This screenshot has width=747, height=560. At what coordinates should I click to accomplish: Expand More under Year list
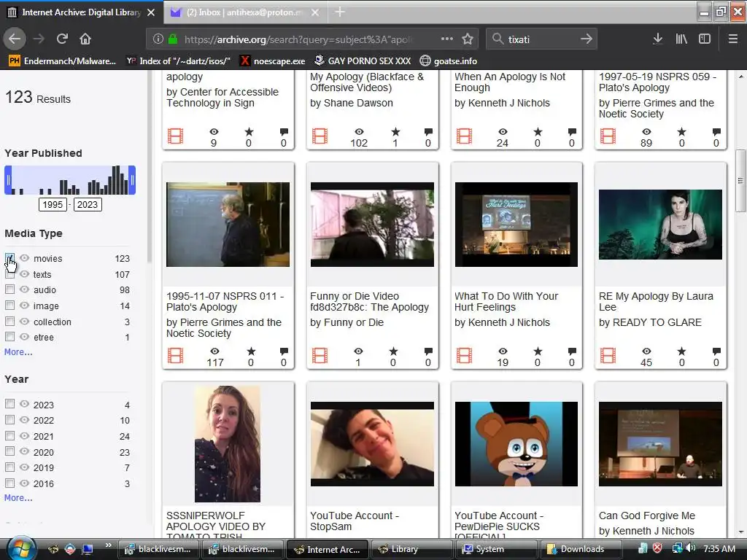18,497
